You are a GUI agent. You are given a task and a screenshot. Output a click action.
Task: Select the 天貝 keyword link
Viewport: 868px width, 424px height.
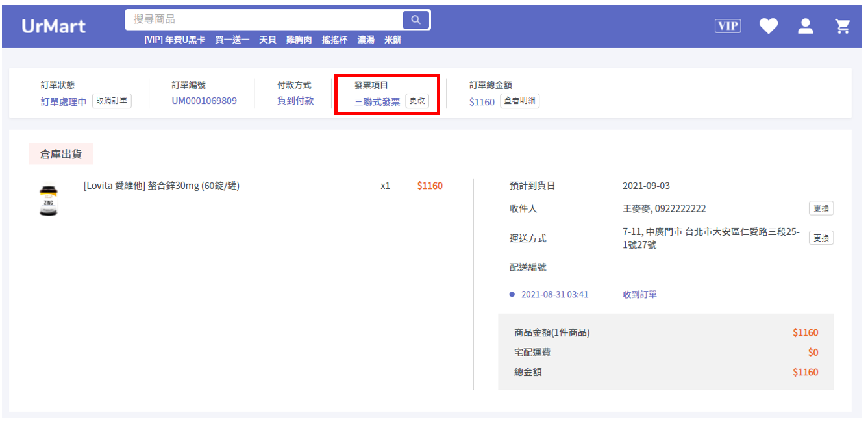tap(267, 40)
